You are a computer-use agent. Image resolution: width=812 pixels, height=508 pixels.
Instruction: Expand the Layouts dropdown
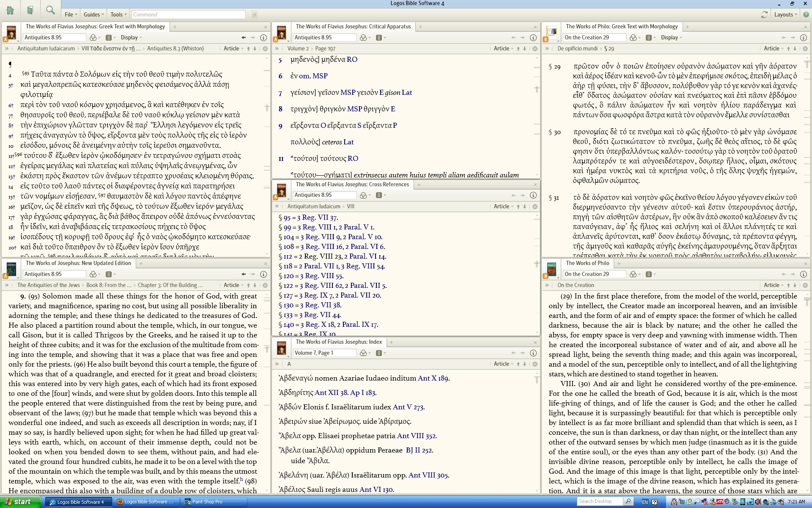785,14
